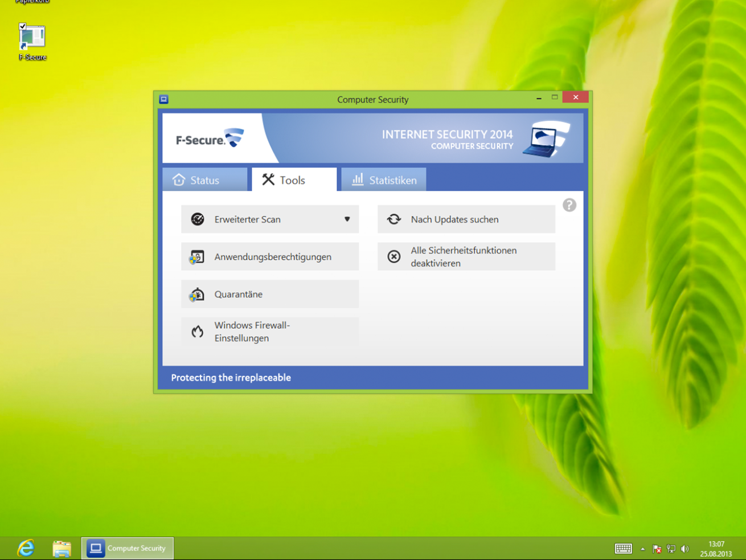746x560 pixels.
Task: Show hidden tray icons arrow
Action: pyautogui.click(x=643, y=549)
